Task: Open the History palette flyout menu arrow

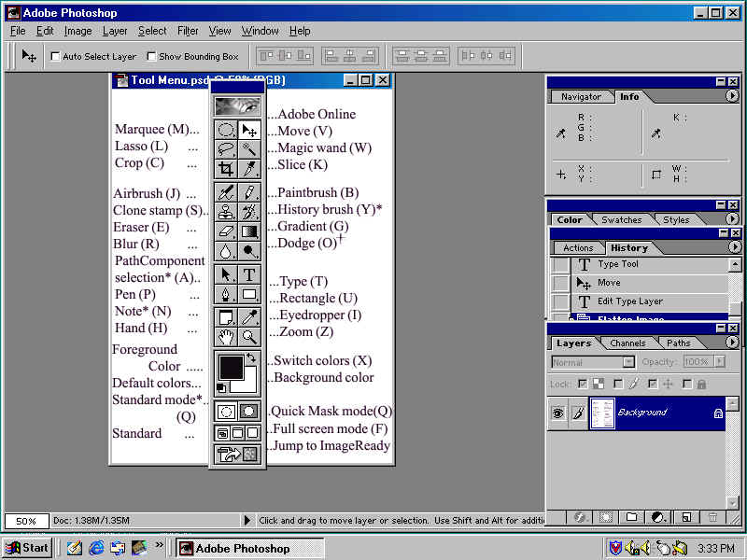Action: click(734, 246)
